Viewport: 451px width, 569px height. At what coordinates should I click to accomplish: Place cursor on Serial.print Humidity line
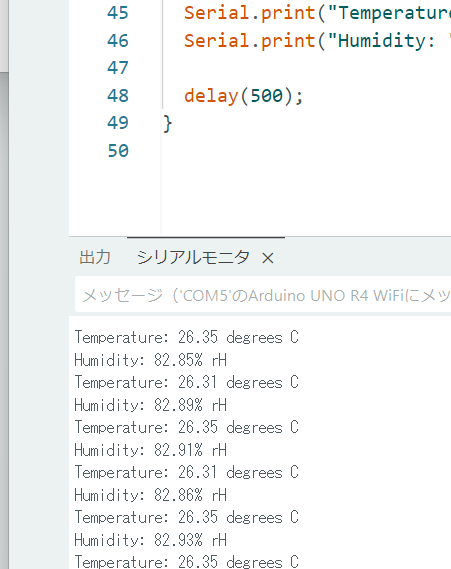(x=317, y=41)
